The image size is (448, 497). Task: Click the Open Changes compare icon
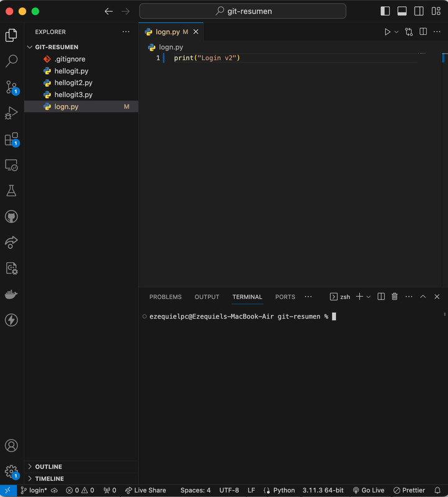click(409, 32)
